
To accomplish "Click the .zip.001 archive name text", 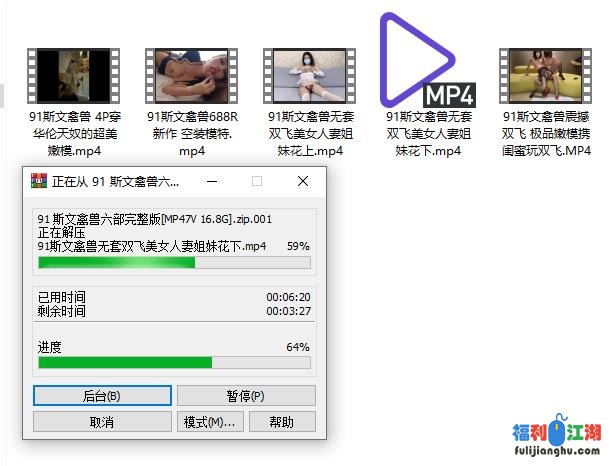I will (155, 219).
